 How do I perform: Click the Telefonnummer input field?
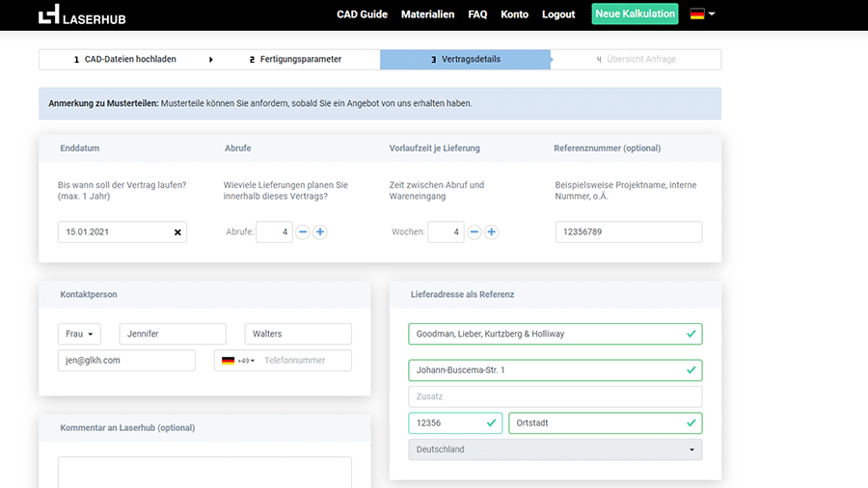point(305,360)
